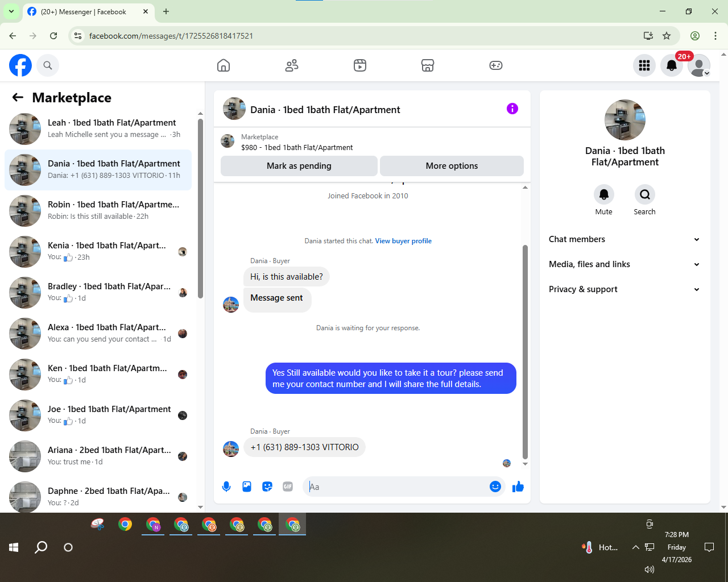Click the blue 'Yes Still available' message bubble
This screenshot has height=582, width=728.
pyautogui.click(x=391, y=379)
